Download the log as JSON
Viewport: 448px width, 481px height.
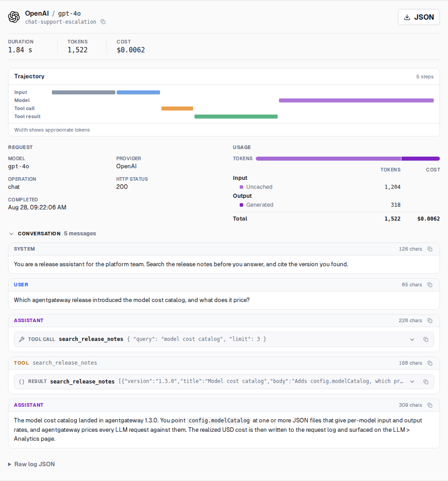[x=418, y=17]
